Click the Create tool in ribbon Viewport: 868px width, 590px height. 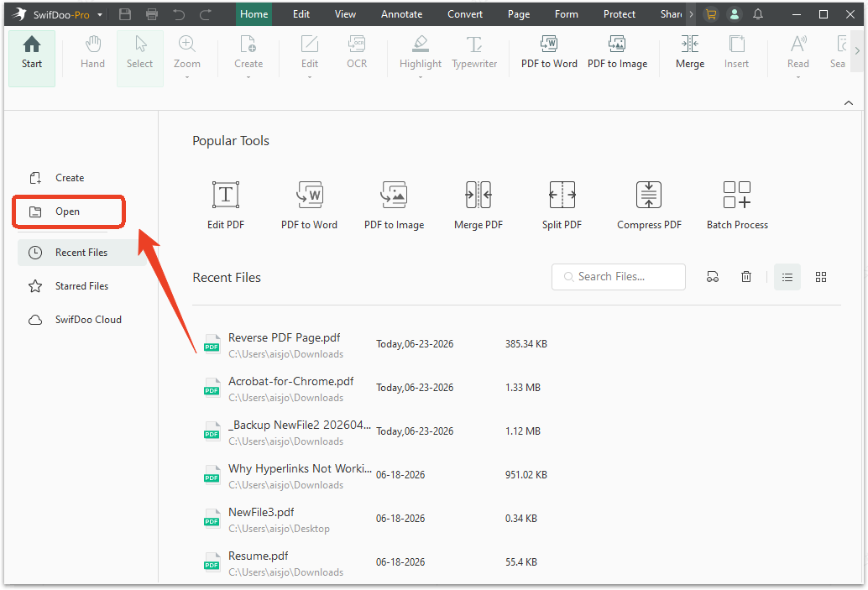pyautogui.click(x=248, y=53)
